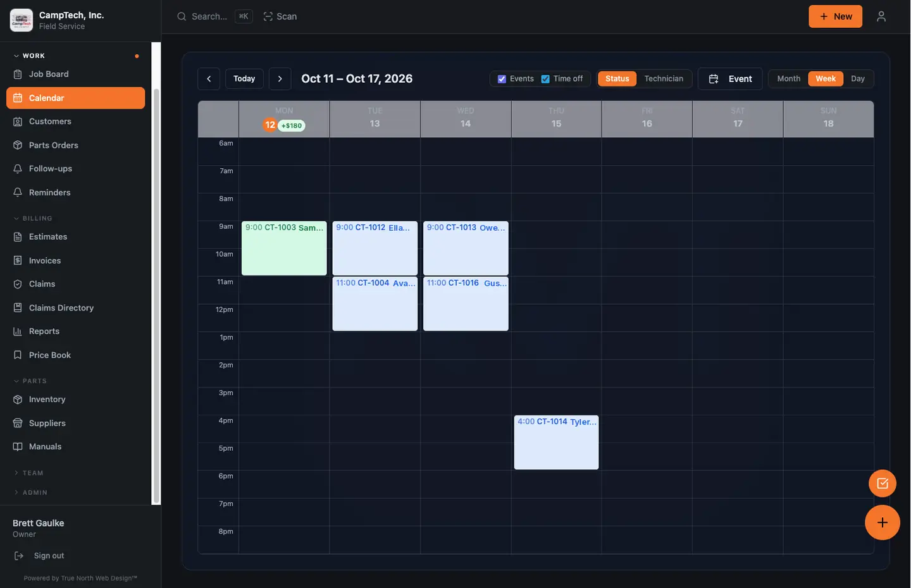
Task: Switch coloring to Technician
Action: [664, 79]
